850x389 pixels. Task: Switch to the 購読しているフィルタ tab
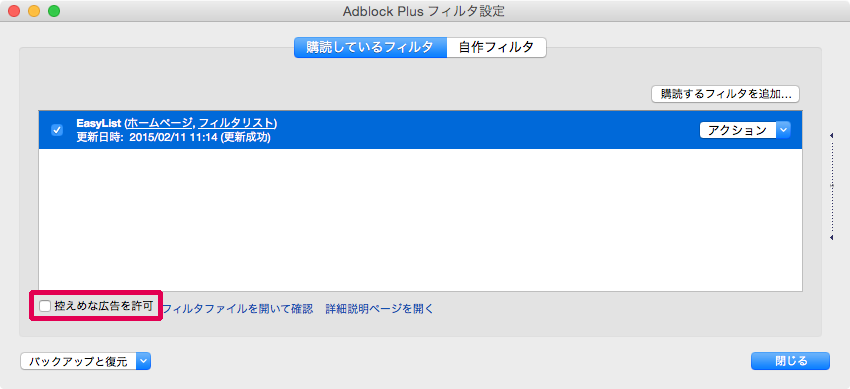pos(370,47)
